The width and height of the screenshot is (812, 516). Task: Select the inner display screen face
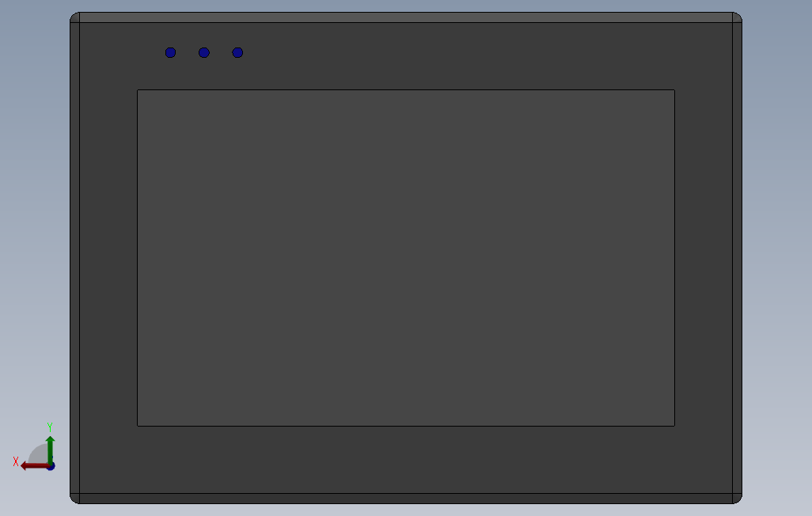[x=406, y=258]
